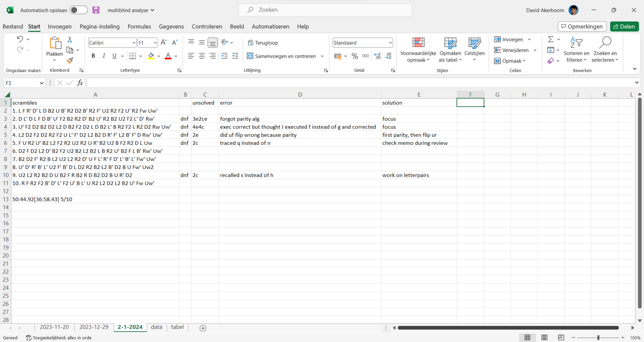The image size is (644, 342).
Task: Add a new sheet with plus icon
Action: [203, 328]
